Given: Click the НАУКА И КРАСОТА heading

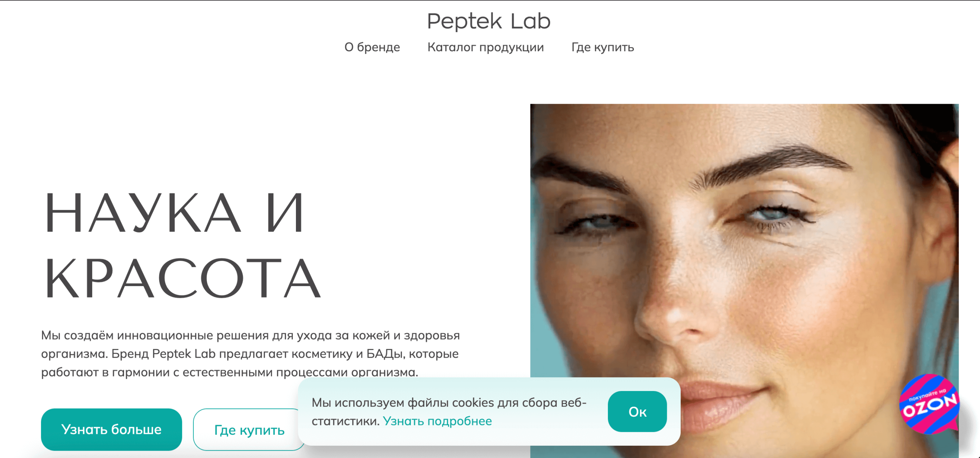Looking at the screenshot, I should (x=183, y=245).
